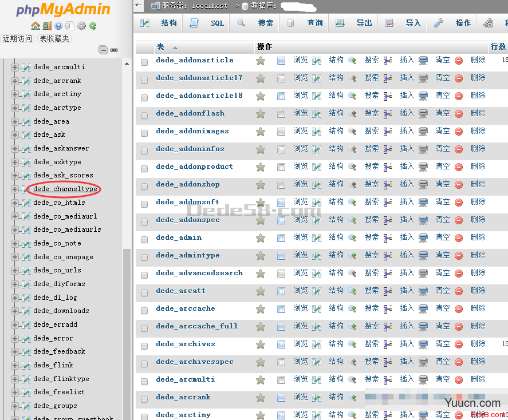Click the structure icon for dede_addonflash

[x=317, y=114]
